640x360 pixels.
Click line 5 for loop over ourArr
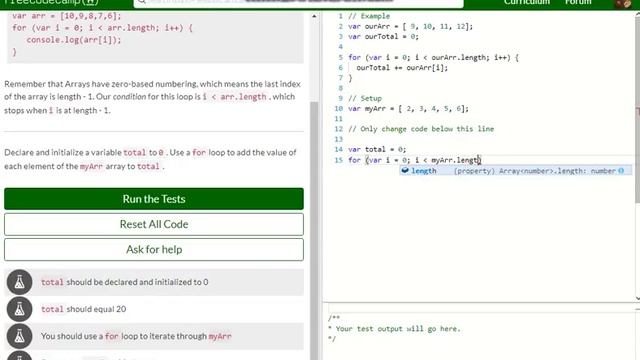(433, 58)
